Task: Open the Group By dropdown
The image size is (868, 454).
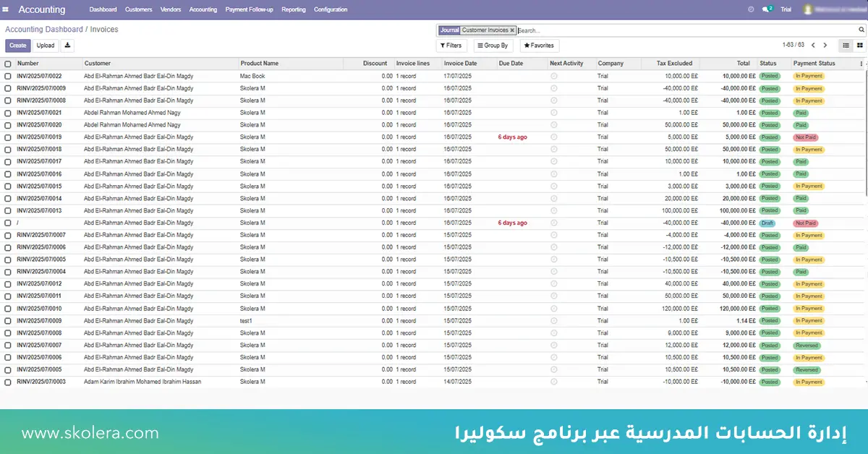Action: coord(493,46)
